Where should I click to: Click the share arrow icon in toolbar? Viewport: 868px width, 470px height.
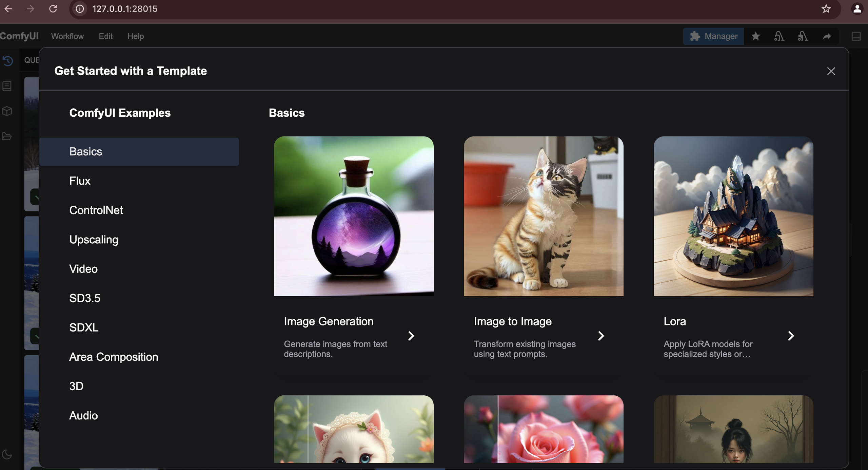827,36
